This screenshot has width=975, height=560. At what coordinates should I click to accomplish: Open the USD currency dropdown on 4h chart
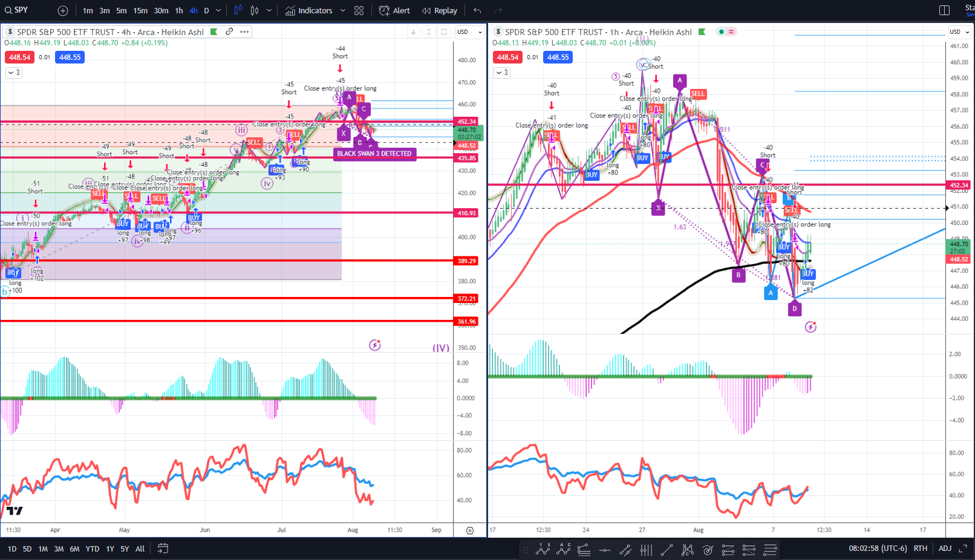(x=469, y=32)
